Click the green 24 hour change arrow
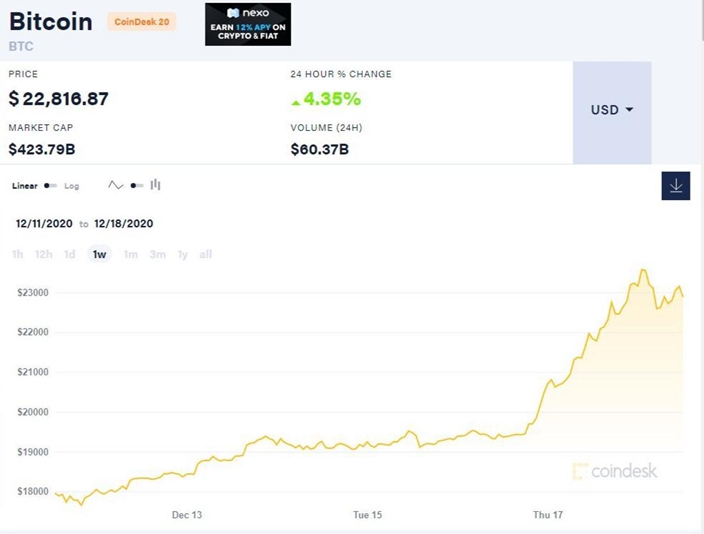This screenshot has height=534, width=704. click(295, 103)
